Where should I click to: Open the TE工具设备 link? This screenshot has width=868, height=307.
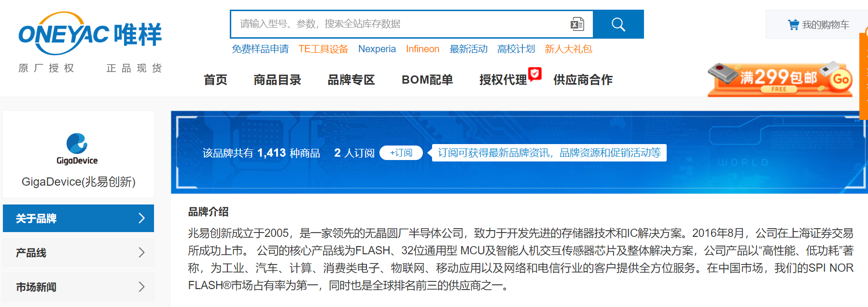point(323,49)
